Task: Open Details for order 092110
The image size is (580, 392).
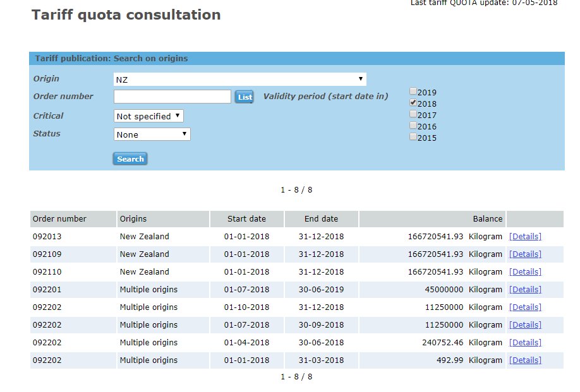Action: tap(525, 272)
